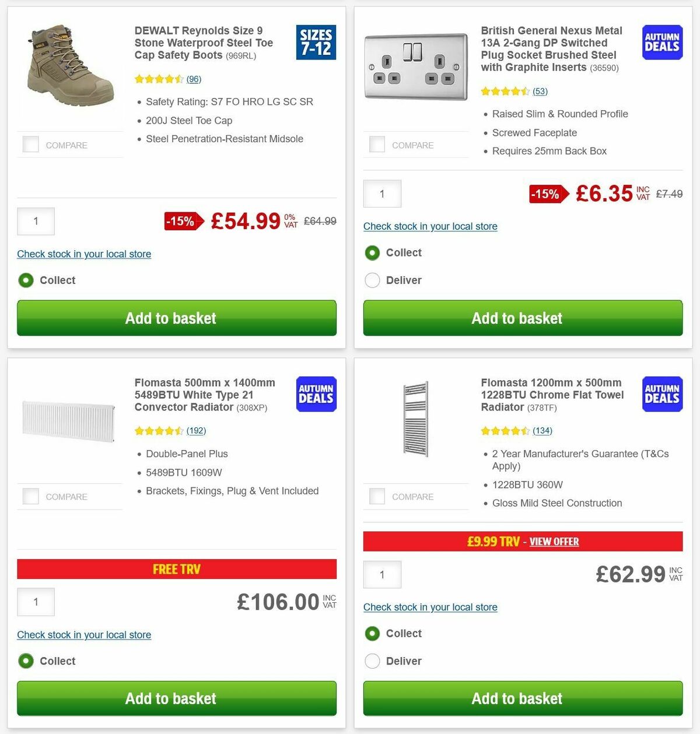This screenshot has height=734, width=700.
Task: Add the convector radiator to the basket
Action: coord(177,698)
